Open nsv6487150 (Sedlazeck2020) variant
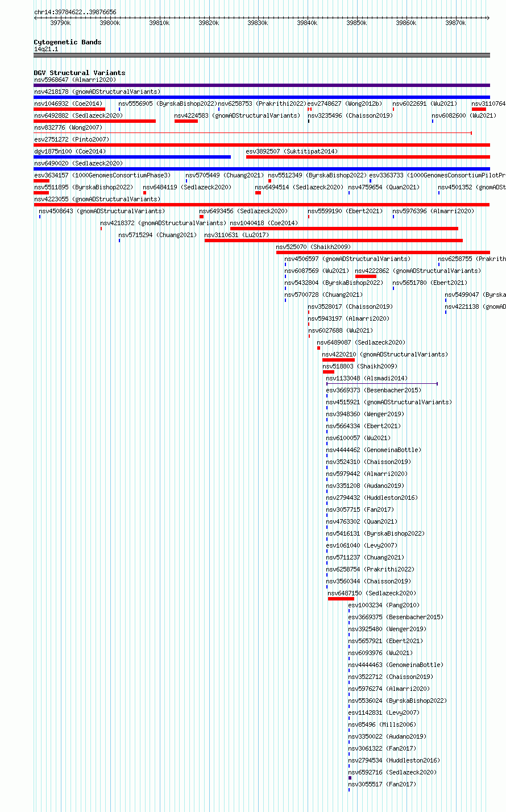506x812 pixels. click(341, 599)
